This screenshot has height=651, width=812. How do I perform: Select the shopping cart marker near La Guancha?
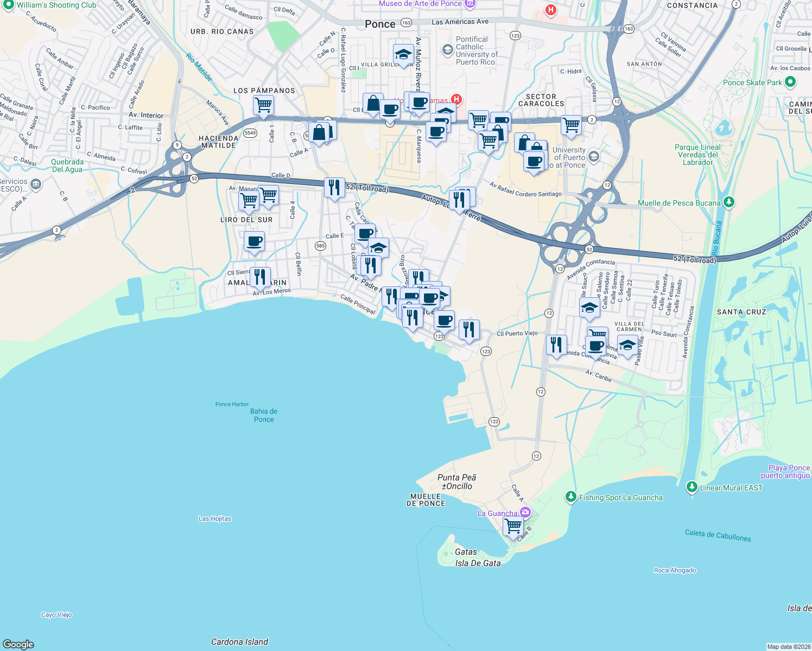512,525
